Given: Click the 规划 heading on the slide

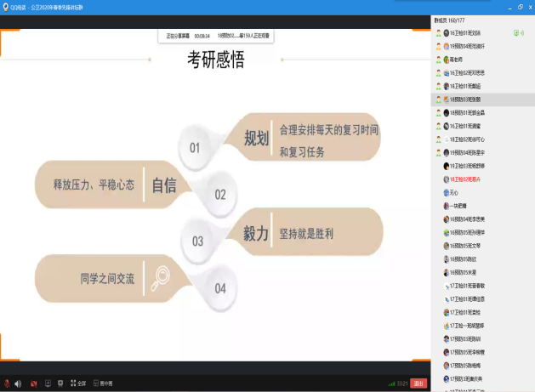Looking at the screenshot, I should coord(257,138).
